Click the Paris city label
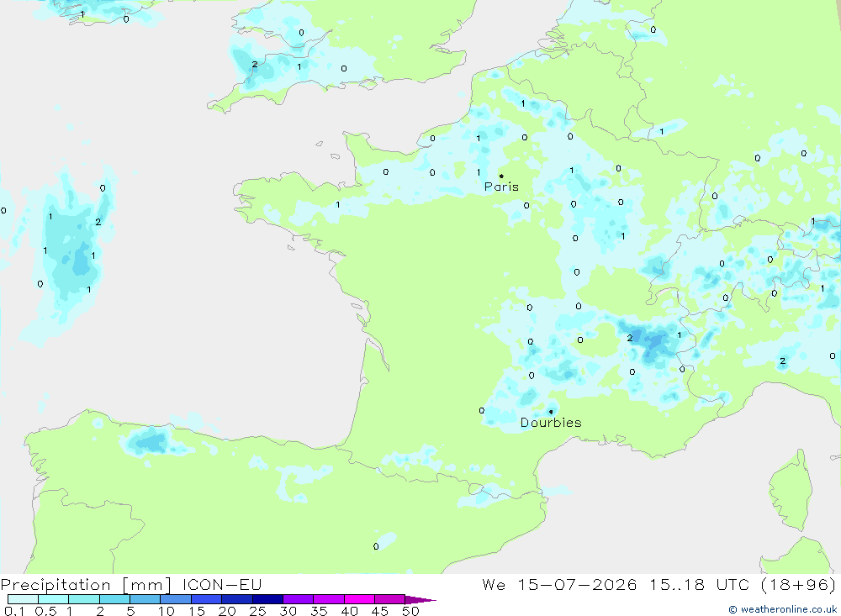Image resolution: width=841 pixels, height=616 pixels. click(x=501, y=187)
